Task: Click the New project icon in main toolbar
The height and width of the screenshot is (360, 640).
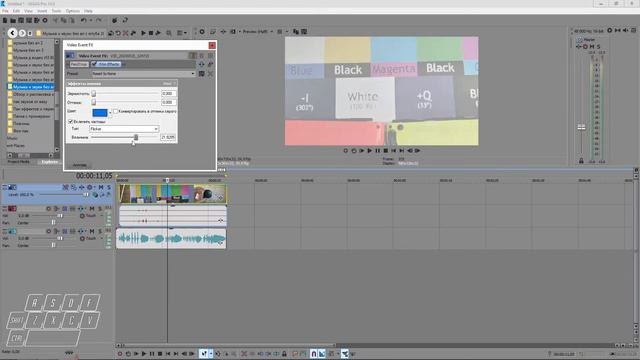Action: [5, 20]
